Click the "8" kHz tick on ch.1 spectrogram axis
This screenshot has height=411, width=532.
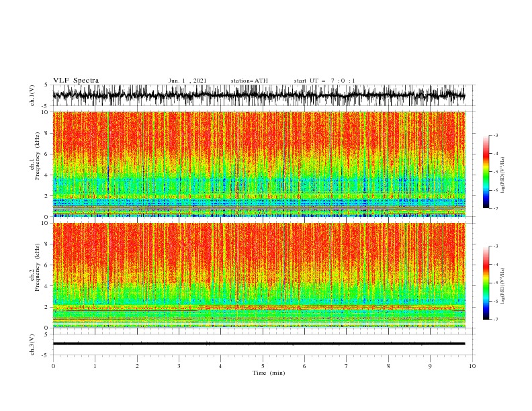click(46, 133)
